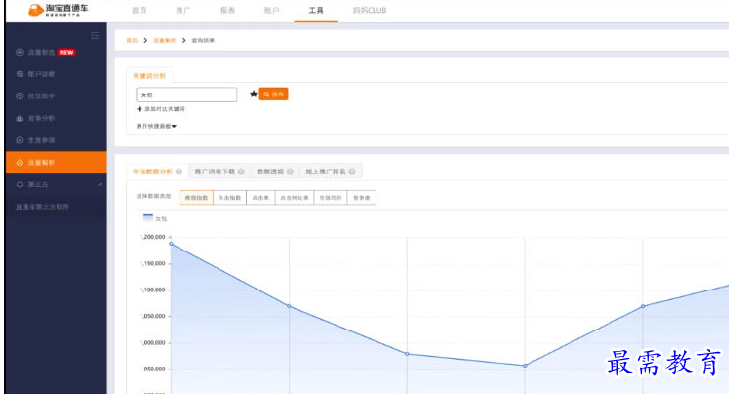The width and height of the screenshot is (729, 394).
Task: Click the Taobao Zhitongche logo
Action: click(x=58, y=10)
